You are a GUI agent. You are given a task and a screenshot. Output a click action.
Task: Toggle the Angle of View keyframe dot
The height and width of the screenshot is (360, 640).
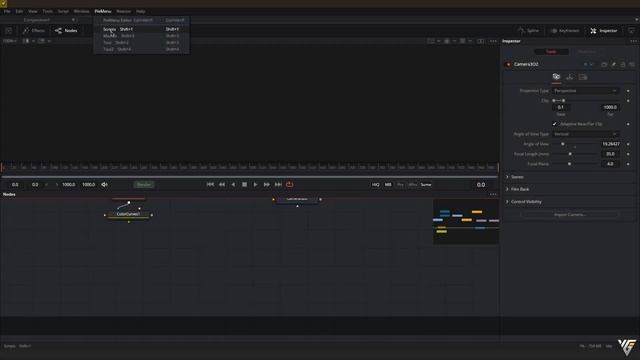coord(628,144)
